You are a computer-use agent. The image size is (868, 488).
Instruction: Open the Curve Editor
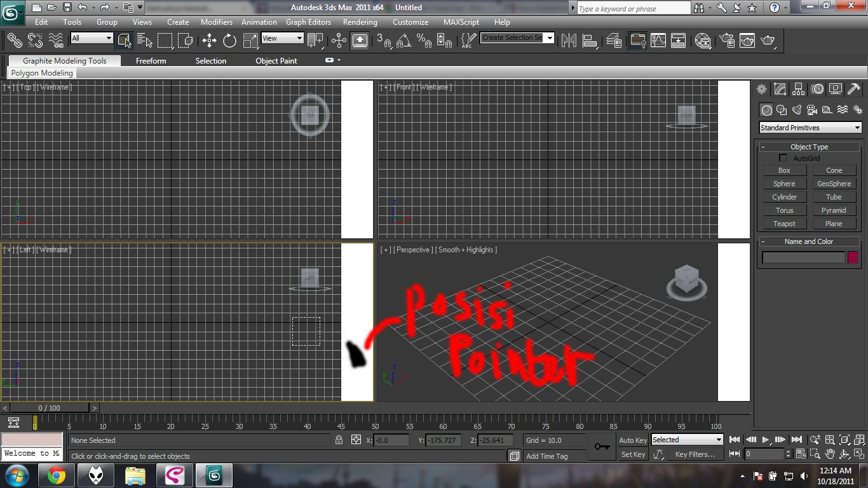[x=658, y=41]
